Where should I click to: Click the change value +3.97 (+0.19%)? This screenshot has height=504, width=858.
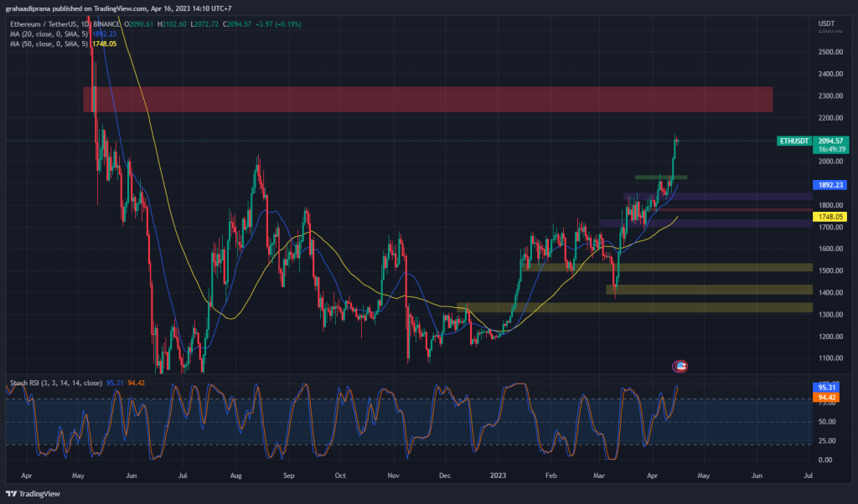point(278,24)
